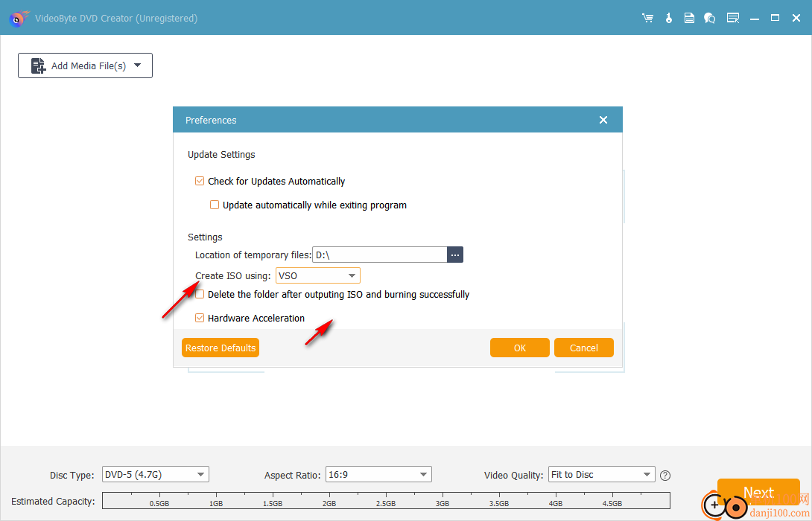Open the menu list icon in title bar
This screenshot has height=521, width=812.
tap(733, 18)
